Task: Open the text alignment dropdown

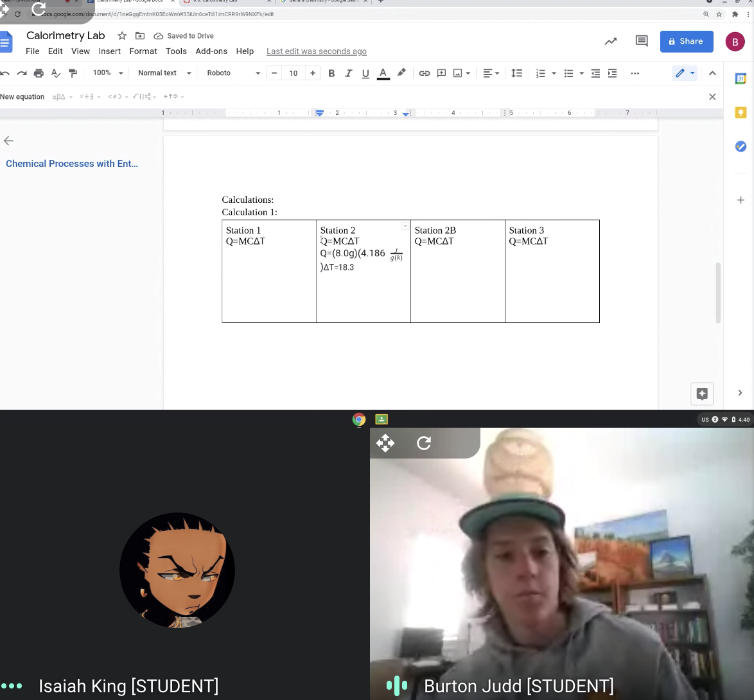Action: pos(491,73)
